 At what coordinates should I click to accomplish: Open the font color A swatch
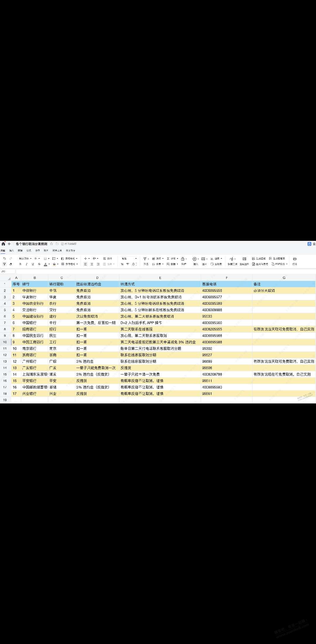45,264
